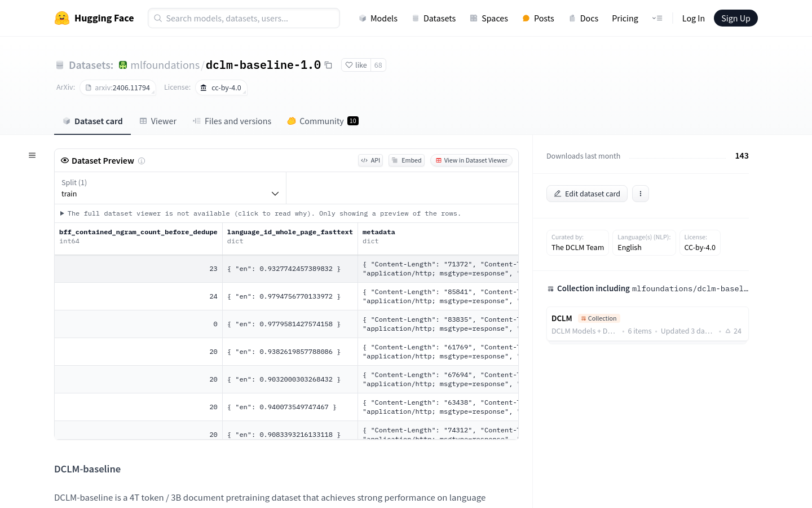This screenshot has height=508, width=812.
Task: Click the API button in preview
Action: [x=370, y=160]
